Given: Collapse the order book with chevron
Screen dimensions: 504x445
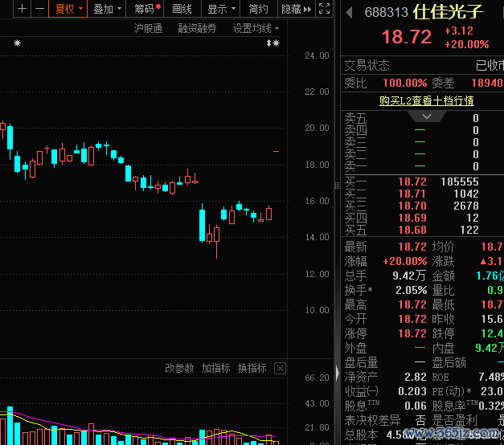Looking at the screenshot, I should click(427, 116).
